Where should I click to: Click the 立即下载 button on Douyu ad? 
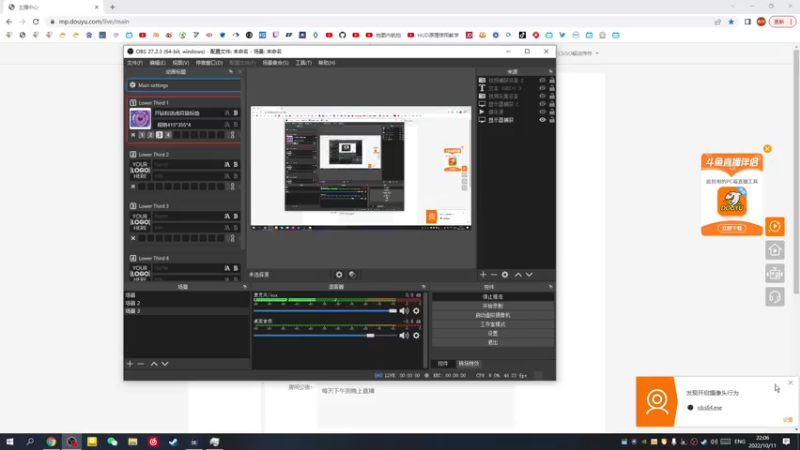732,228
